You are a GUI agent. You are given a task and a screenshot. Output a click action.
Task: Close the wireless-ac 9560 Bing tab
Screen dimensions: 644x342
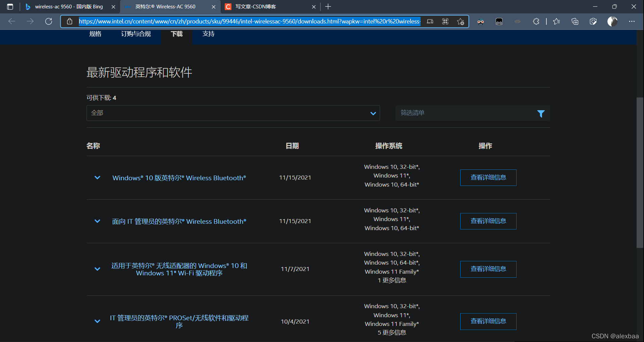[113, 7]
